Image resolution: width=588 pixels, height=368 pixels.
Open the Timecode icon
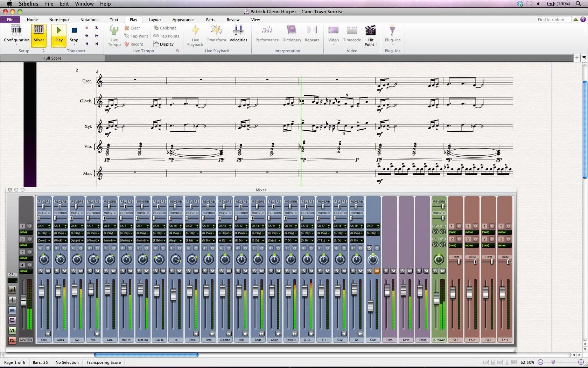pyautogui.click(x=352, y=34)
